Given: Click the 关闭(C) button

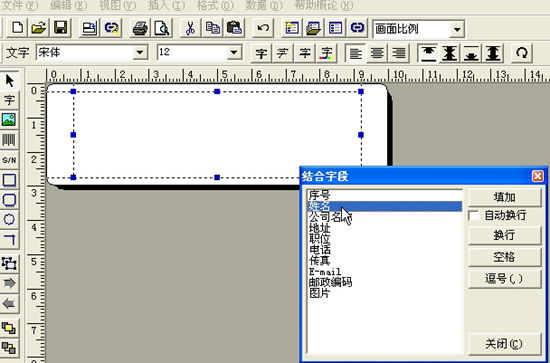Looking at the screenshot, I should (505, 344).
